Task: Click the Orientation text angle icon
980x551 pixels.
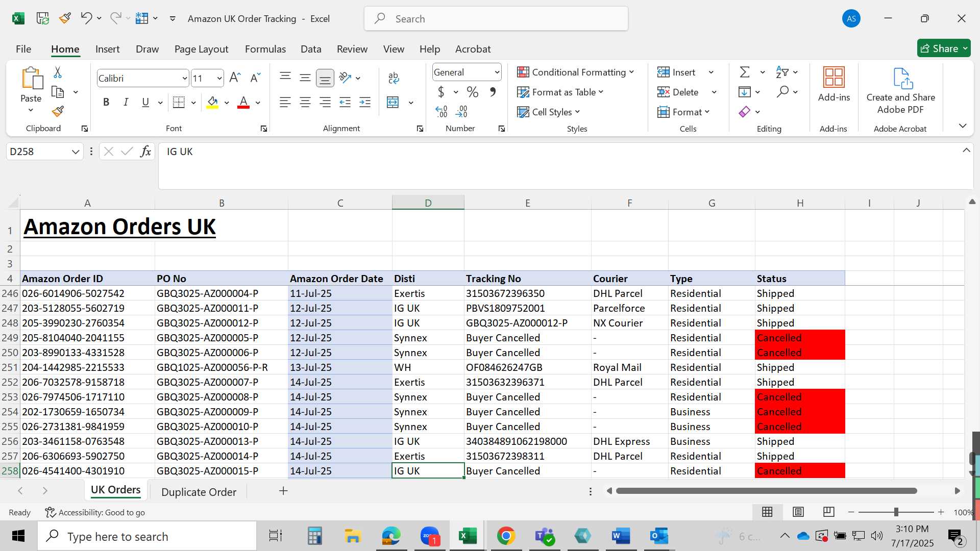Action: click(346, 78)
